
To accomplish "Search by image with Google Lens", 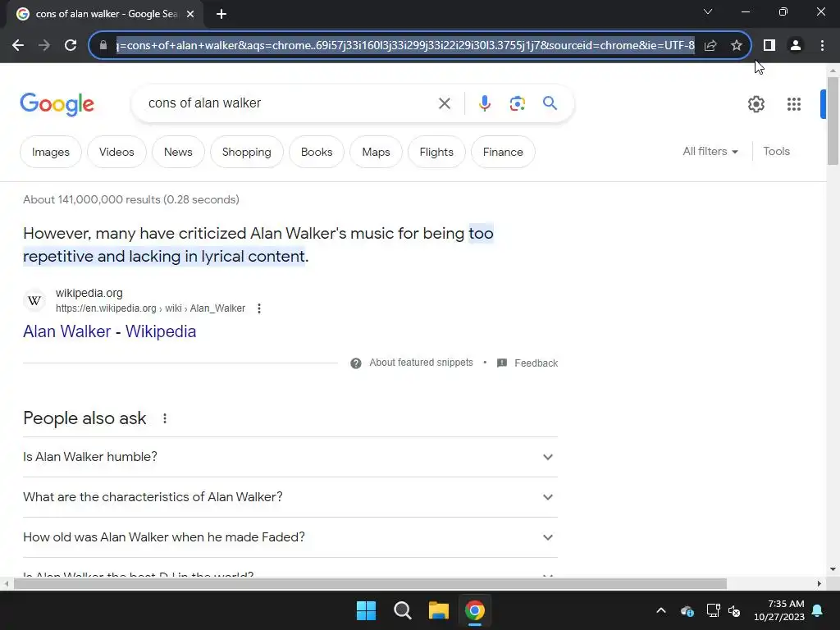I will point(517,103).
